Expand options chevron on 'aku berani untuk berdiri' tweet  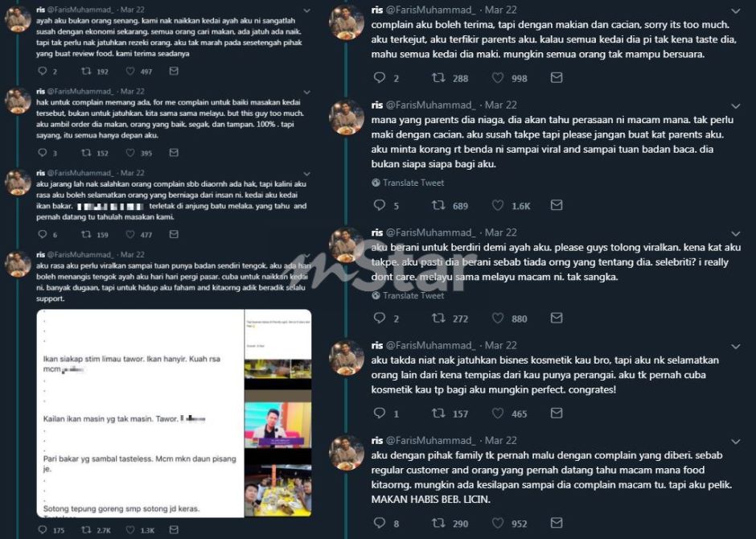[736, 233]
